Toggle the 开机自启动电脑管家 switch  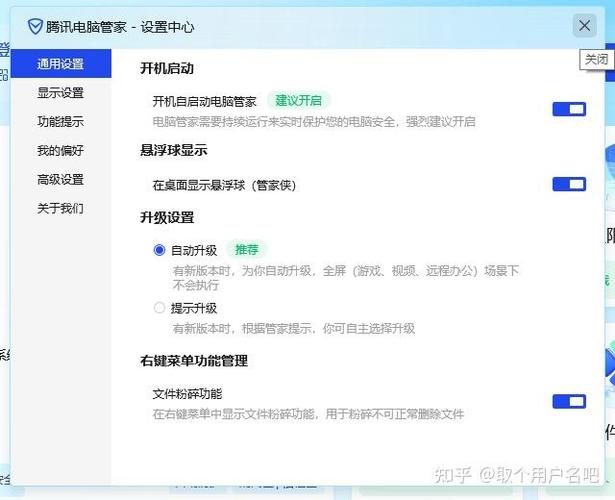pos(569,109)
